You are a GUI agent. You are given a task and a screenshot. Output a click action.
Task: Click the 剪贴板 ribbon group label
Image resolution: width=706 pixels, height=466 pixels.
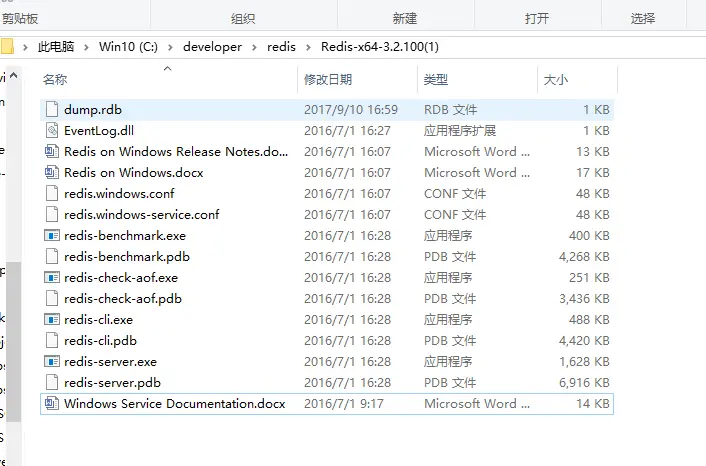[x=19, y=18]
